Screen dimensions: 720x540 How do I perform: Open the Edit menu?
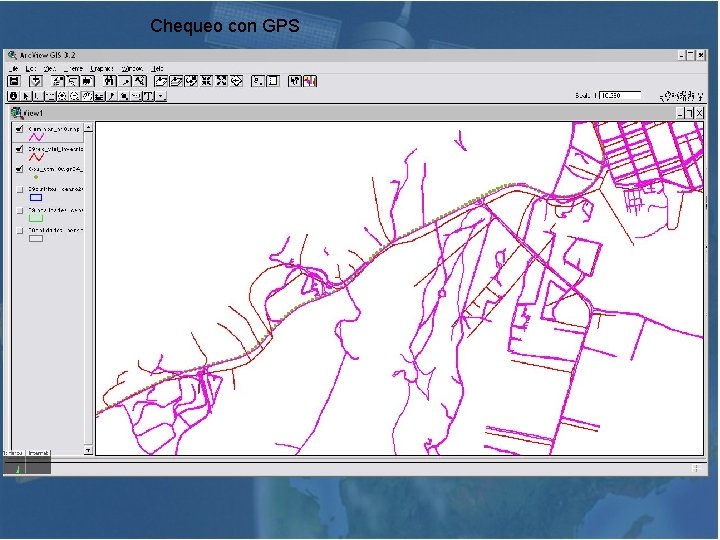[30, 68]
